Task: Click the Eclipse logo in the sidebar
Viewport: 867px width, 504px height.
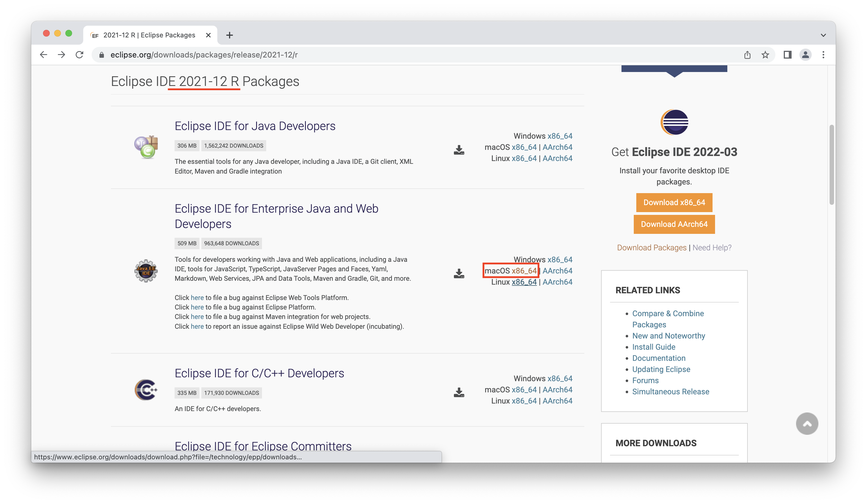Action: (x=674, y=122)
